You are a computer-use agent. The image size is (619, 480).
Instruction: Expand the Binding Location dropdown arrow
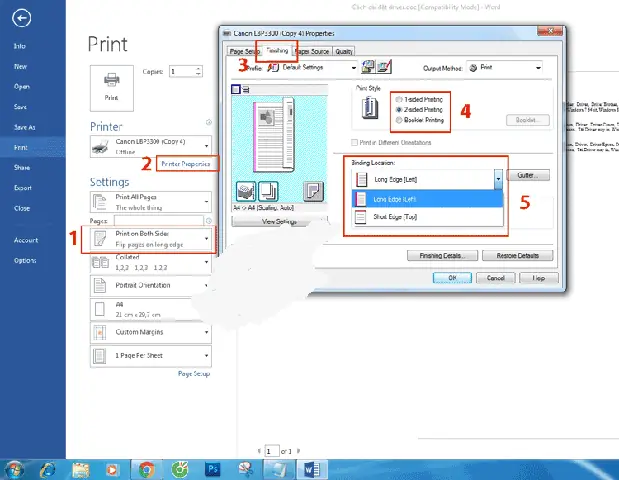click(498, 179)
